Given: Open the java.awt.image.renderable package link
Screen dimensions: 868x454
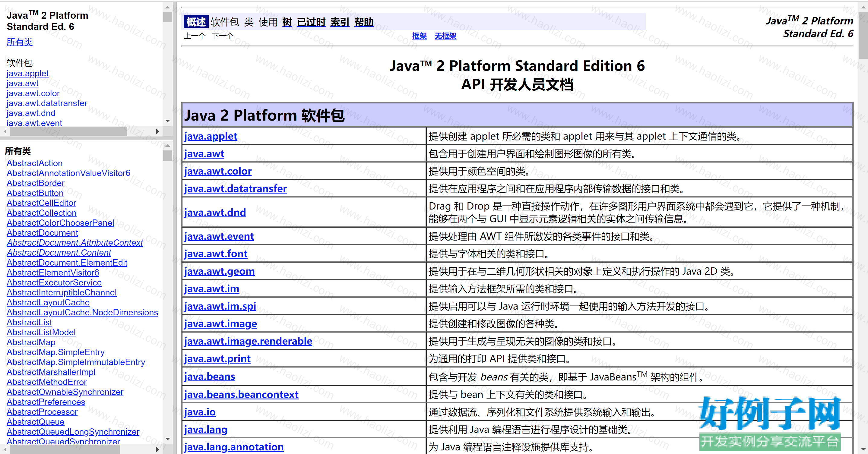Looking at the screenshot, I should click(x=248, y=342).
